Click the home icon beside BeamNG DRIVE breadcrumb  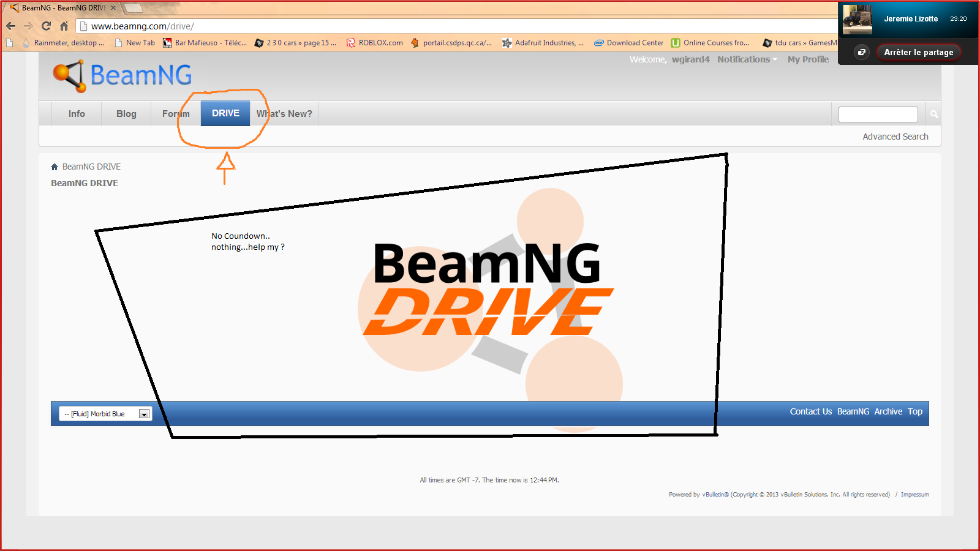[x=55, y=167]
